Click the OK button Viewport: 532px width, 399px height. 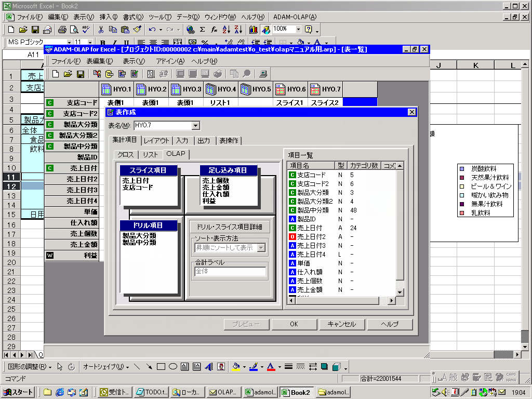coord(294,324)
